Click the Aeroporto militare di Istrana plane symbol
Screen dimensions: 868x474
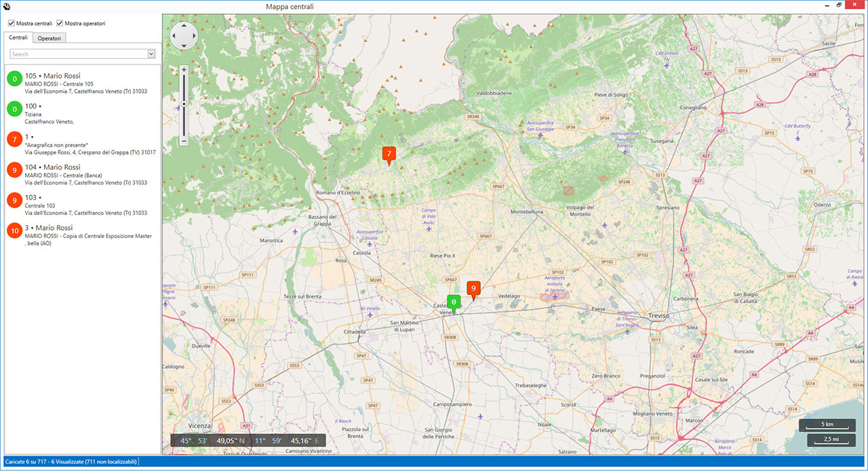[x=555, y=296]
